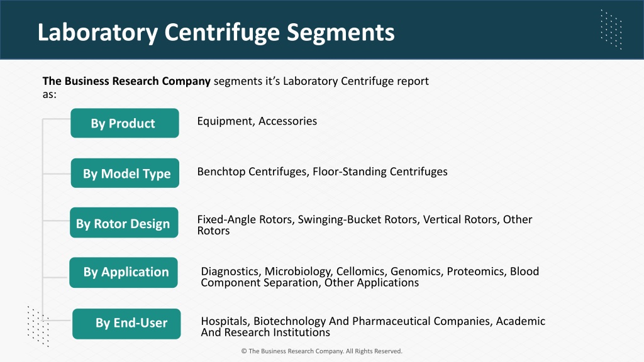Select the By Model Type box

[125, 173]
